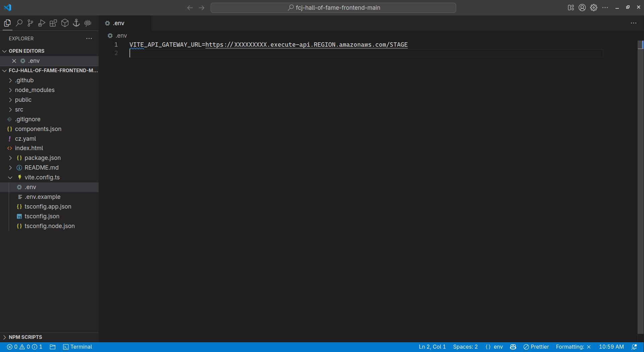Expand the src folder
The width and height of the screenshot is (644, 352).
coord(10,109)
